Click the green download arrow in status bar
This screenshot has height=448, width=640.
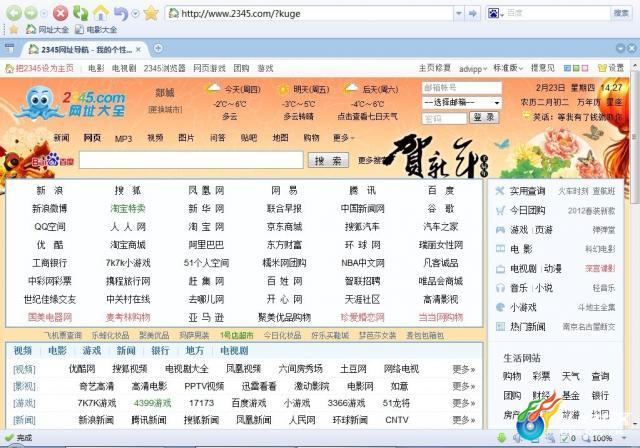(502, 438)
